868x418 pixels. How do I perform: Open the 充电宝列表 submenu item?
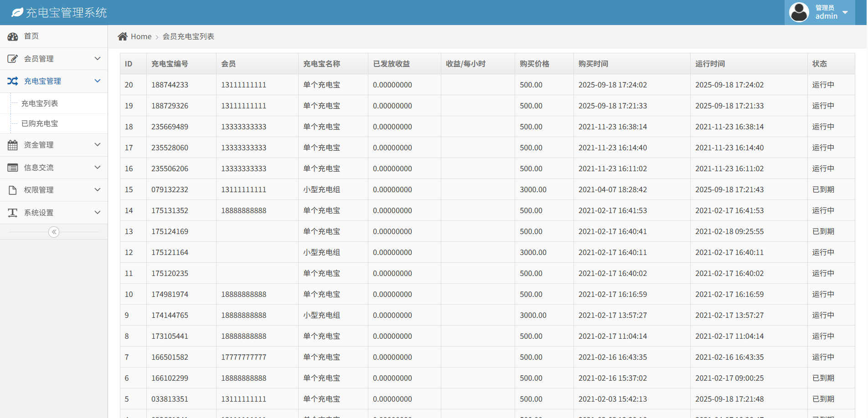pos(40,103)
